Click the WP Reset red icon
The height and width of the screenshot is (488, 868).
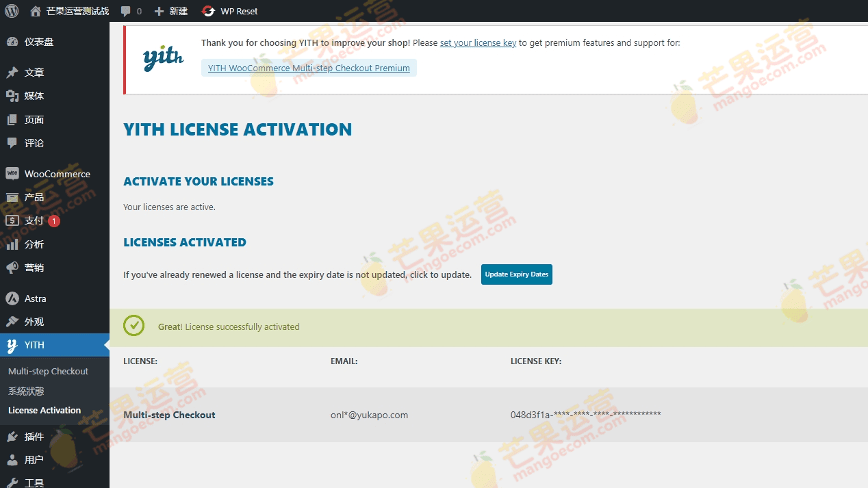(x=208, y=11)
